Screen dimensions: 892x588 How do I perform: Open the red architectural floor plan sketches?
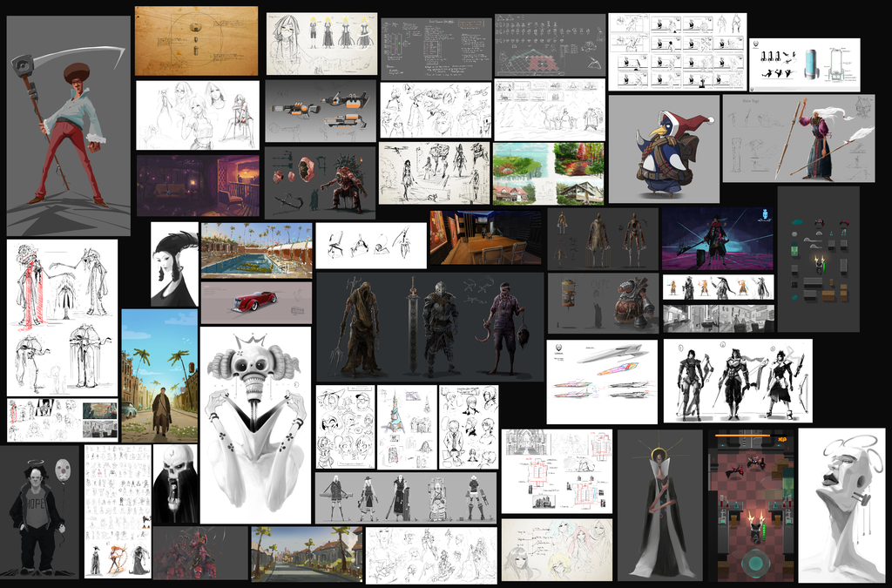tap(557, 471)
